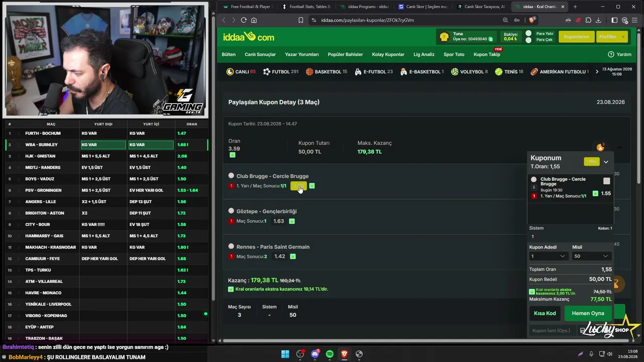
Task: Select the E-Basketbol sports category
Action: [x=422, y=72]
